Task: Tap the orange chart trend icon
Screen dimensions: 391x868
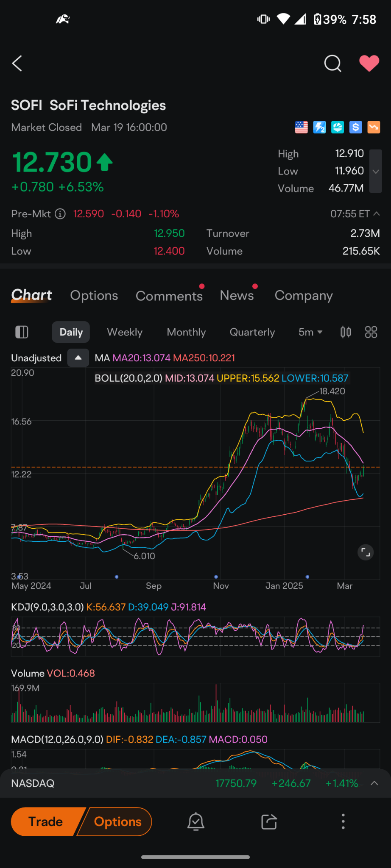Action: (374, 127)
